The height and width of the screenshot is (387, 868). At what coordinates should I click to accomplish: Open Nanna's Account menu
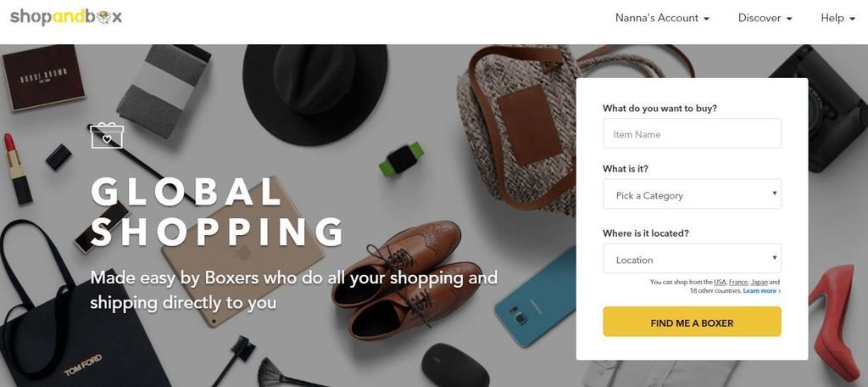click(662, 19)
